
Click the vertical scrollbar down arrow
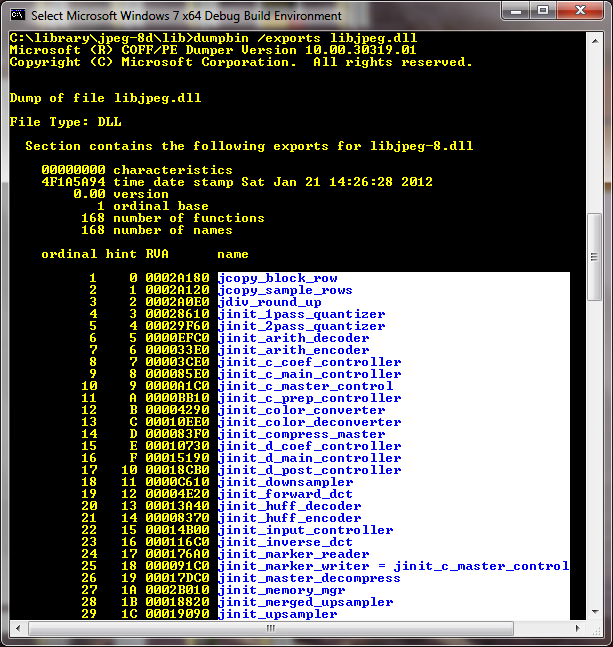pos(595,612)
